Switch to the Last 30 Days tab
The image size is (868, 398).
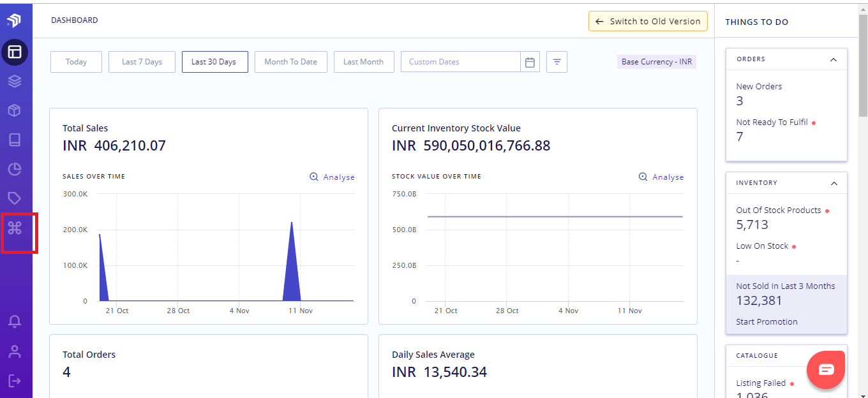pyautogui.click(x=214, y=61)
